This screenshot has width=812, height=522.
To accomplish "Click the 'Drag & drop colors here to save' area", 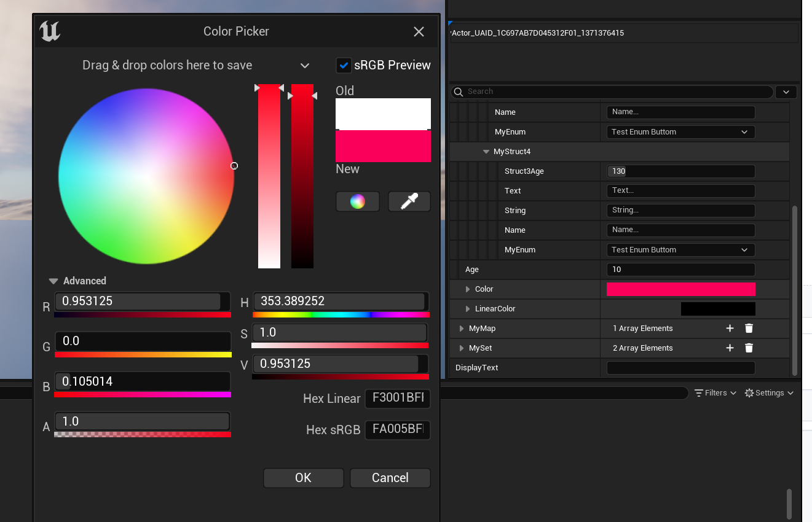I will pyautogui.click(x=167, y=66).
